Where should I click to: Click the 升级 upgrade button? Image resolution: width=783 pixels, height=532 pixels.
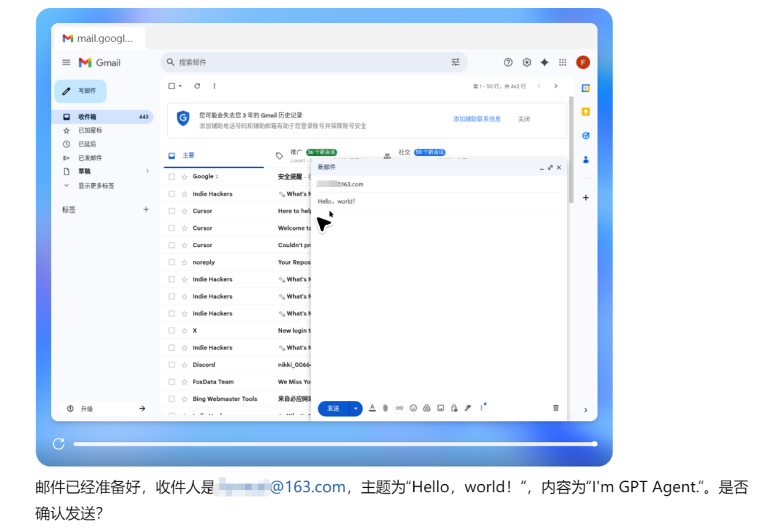click(105, 409)
